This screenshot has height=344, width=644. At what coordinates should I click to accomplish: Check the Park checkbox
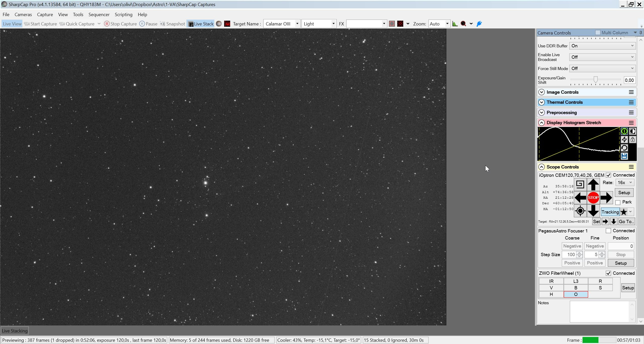(x=618, y=202)
